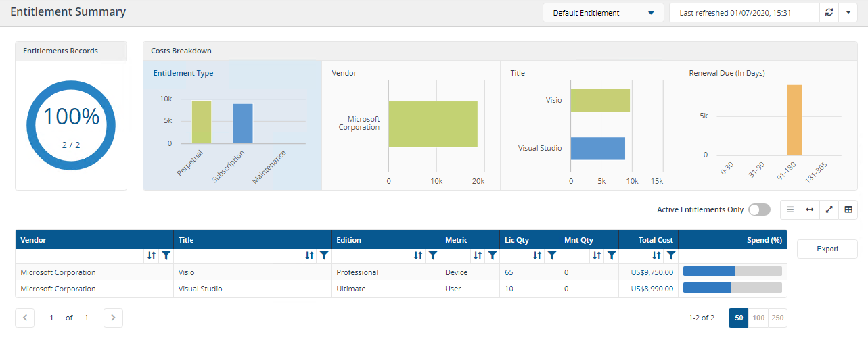Sort the Lic Qty column
Image resolution: width=868 pixels, height=346 pixels.
[537, 255]
